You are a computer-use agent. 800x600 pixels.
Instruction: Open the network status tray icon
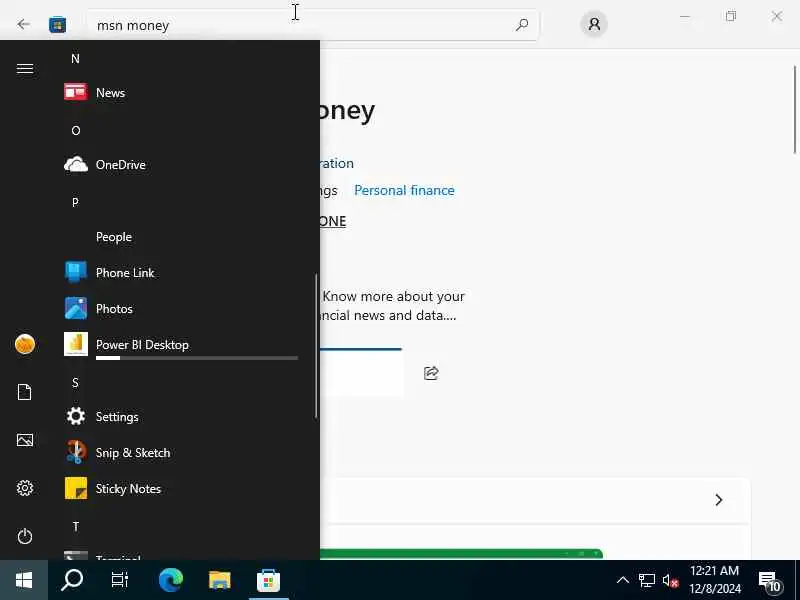click(x=646, y=580)
